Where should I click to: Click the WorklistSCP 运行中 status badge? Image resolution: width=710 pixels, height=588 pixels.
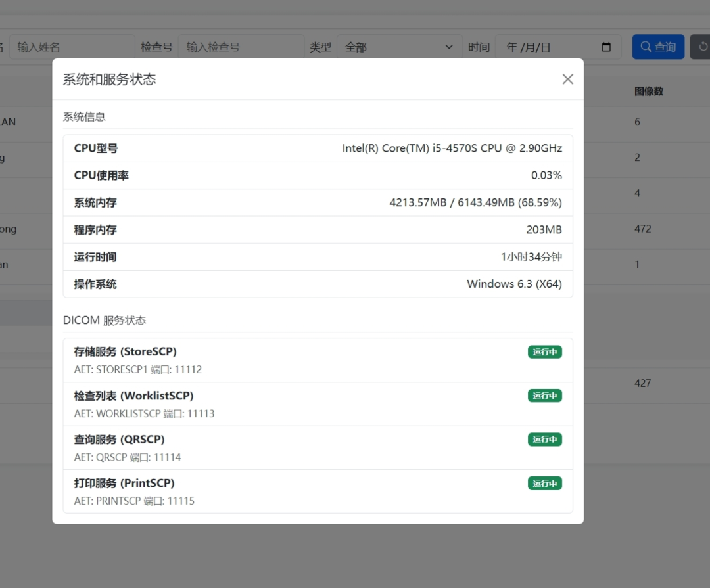[x=544, y=396]
